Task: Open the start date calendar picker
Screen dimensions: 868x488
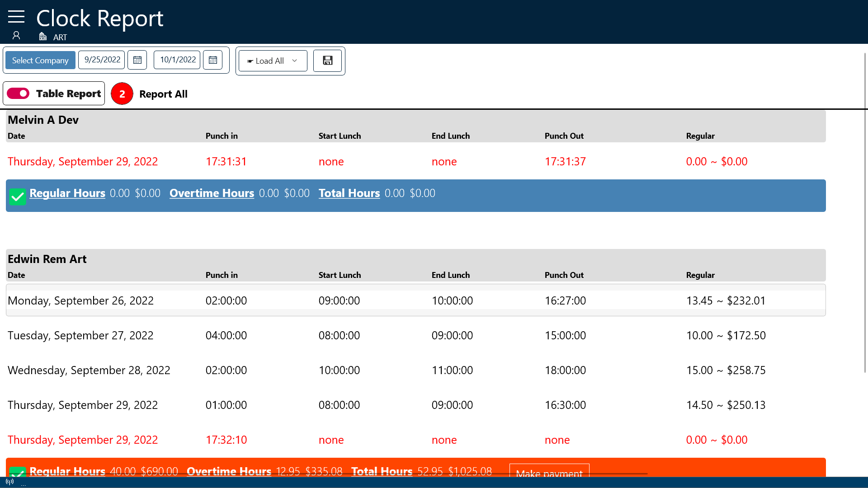Action: click(137, 60)
